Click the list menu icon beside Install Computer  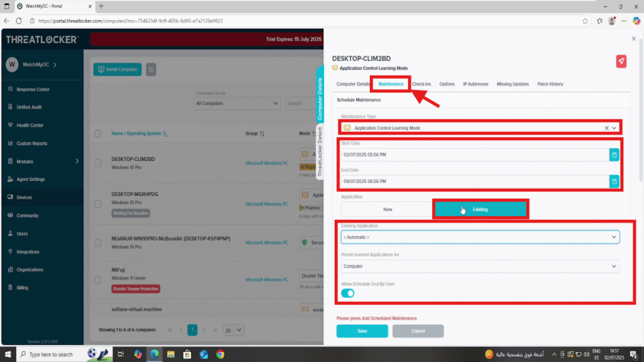tap(151, 69)
